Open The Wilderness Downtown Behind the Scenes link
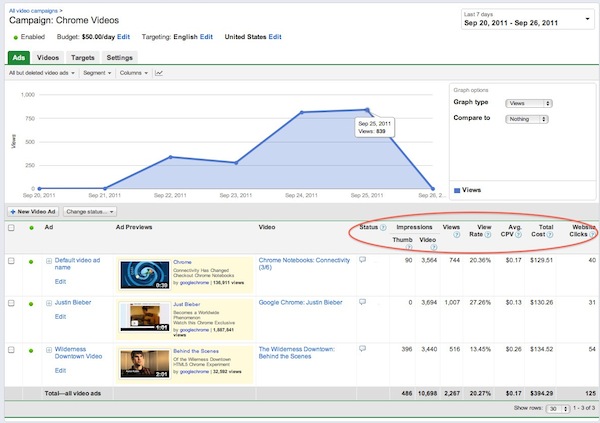Image resolution: width=600 pixels, height=423 pixels. [x=297, y=353]
